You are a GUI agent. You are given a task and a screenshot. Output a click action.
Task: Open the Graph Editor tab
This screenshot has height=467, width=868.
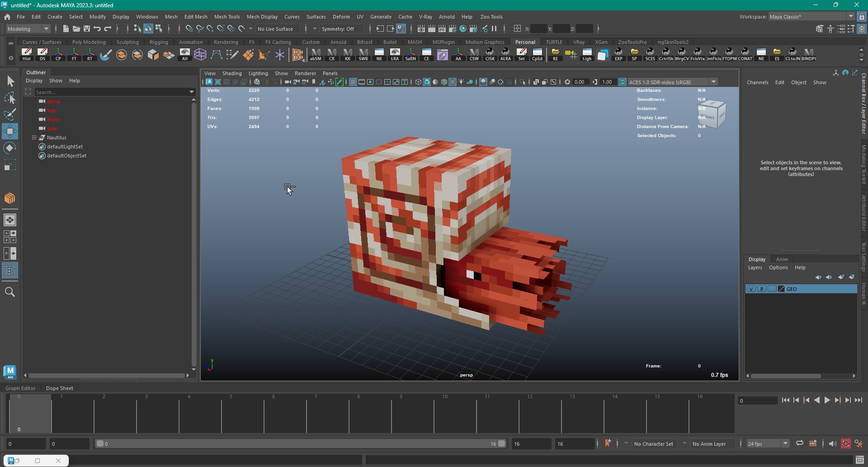tap(20, 388)
